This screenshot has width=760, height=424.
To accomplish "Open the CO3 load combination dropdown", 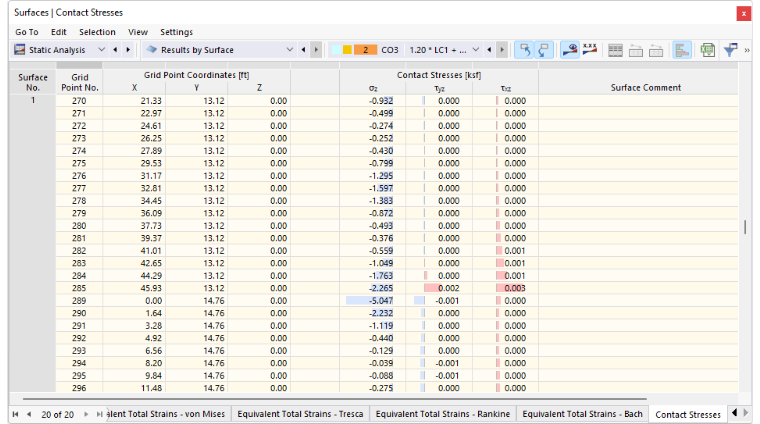I will (x=475, y=49).
